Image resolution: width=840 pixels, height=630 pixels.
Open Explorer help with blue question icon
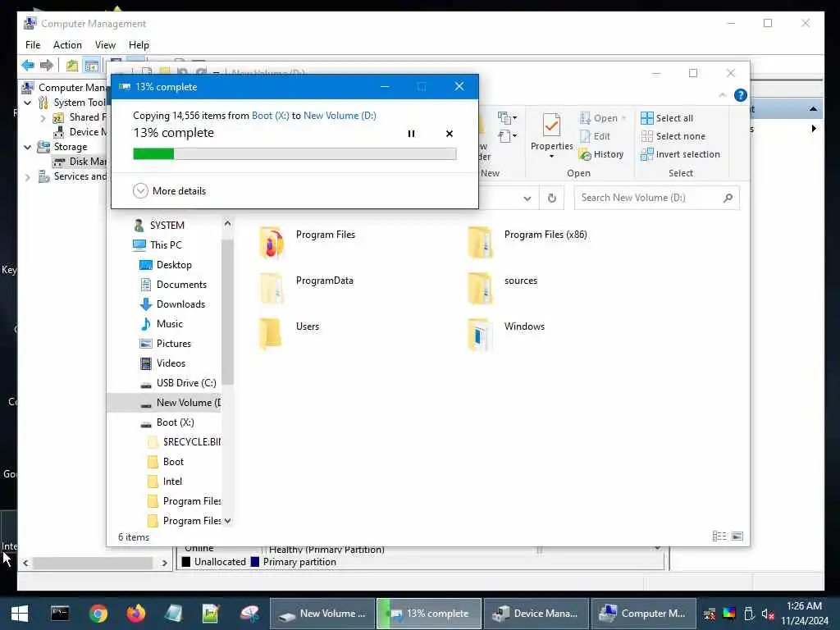tap(741, 95)
